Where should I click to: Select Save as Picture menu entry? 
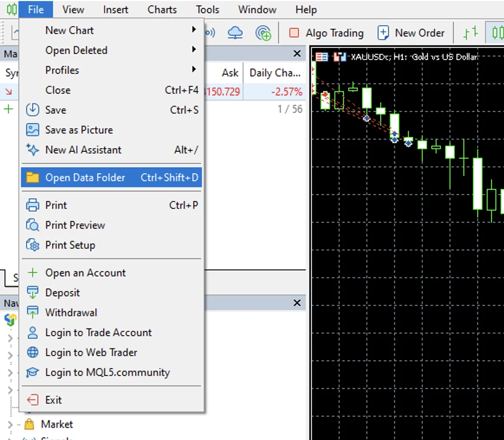(111, 130)
